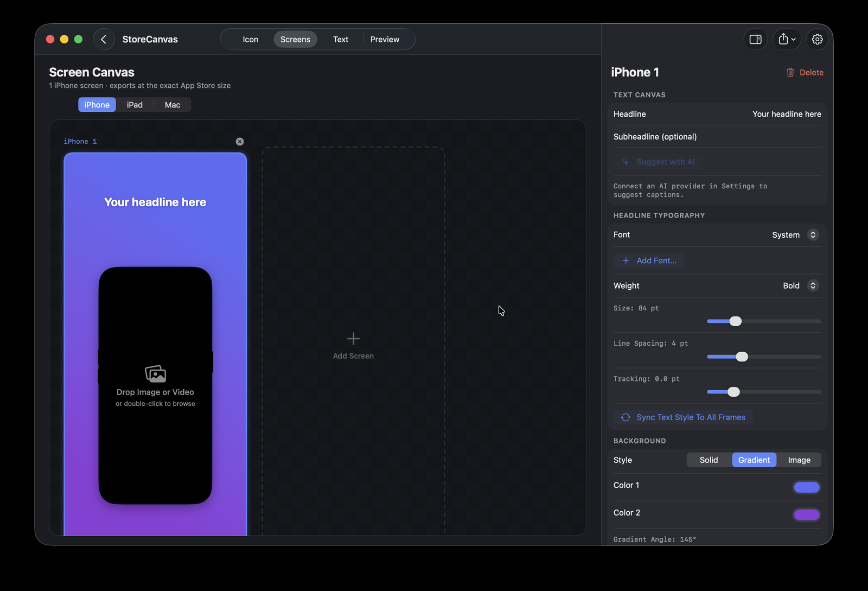Switch to the Text tab

[341, 39]
